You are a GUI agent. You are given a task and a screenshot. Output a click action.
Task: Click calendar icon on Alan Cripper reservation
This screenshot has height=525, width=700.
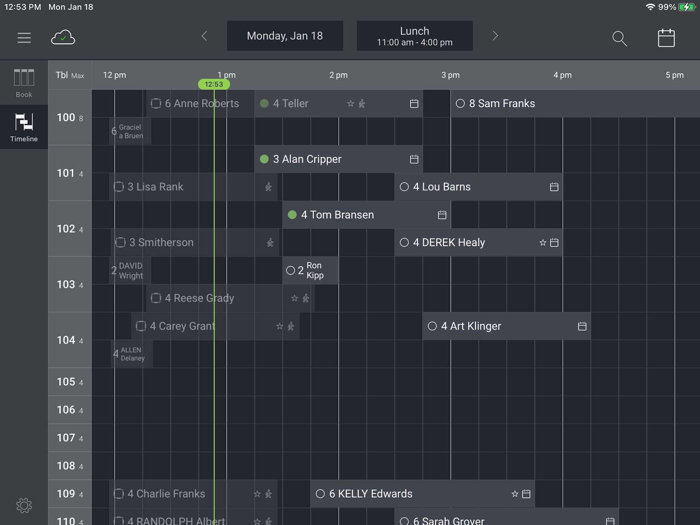[x=414, y=159]
